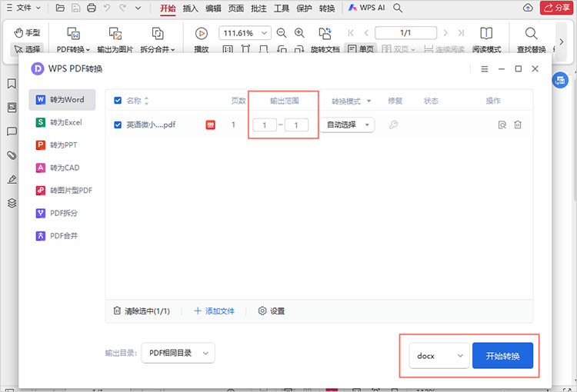Switch to the 批注 ribbon tab

point(258,8)
